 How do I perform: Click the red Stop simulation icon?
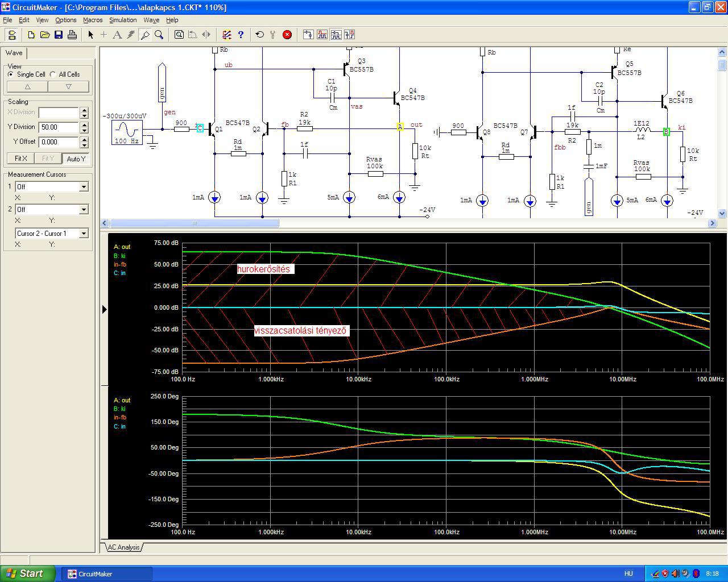(x=287, y=35)
